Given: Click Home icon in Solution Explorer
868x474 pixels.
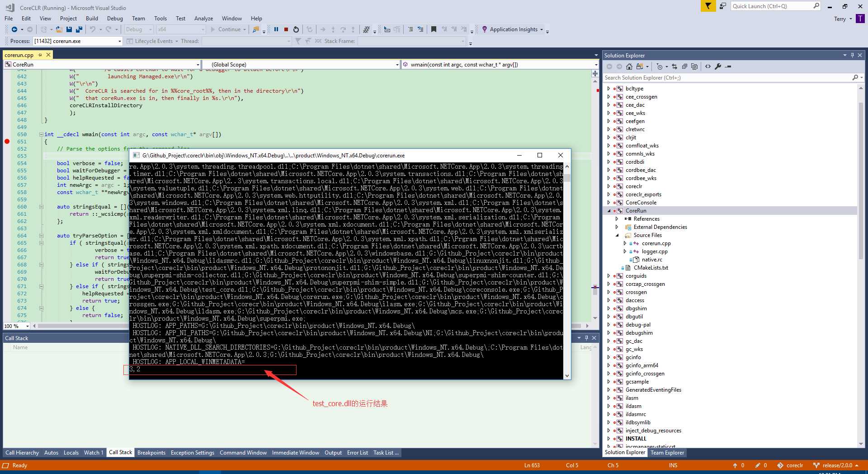Looking at the screenshot, I should coord(629,66).
